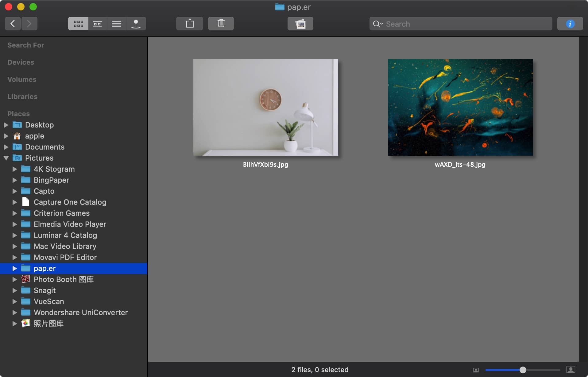This screenshot has height=377, width=588.
Task: Open the search magnifier options dropdown
Action: 378,24
